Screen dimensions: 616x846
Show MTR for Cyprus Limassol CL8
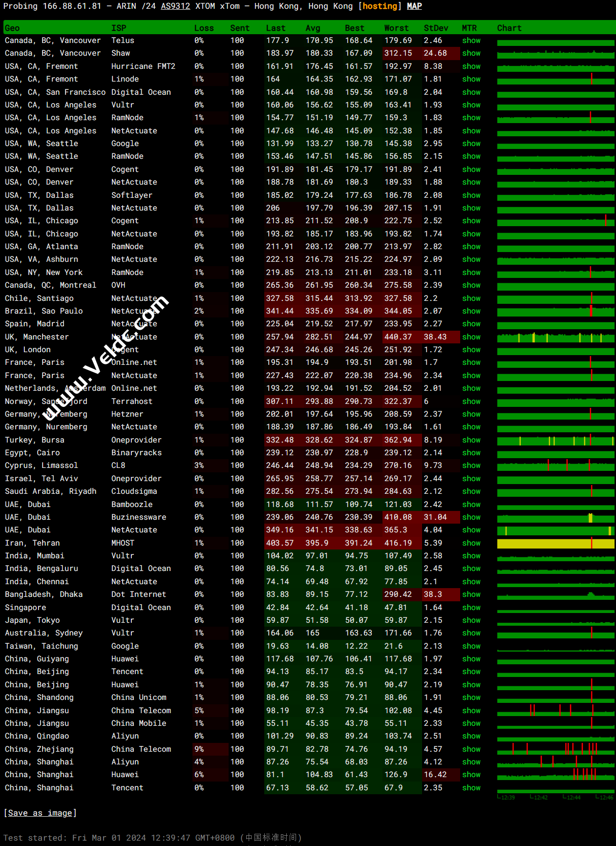point(471,465)
